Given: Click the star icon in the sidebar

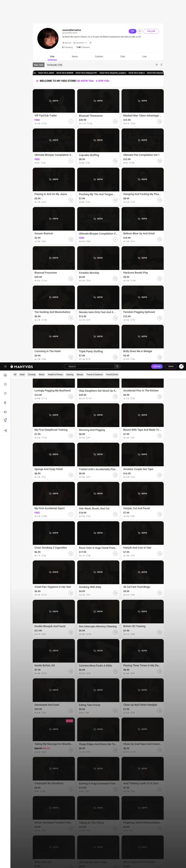Looking at the screenshot, I should click(5, 384).
